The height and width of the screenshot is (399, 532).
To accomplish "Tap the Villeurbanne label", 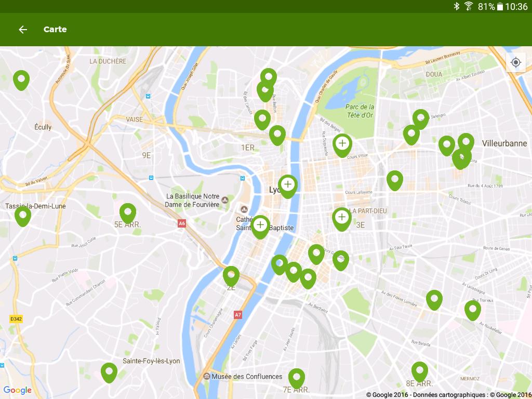I will click(504, 143).
